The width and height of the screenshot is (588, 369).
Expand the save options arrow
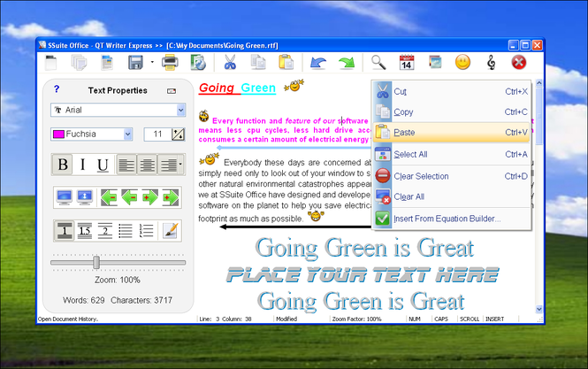point(152,62)
